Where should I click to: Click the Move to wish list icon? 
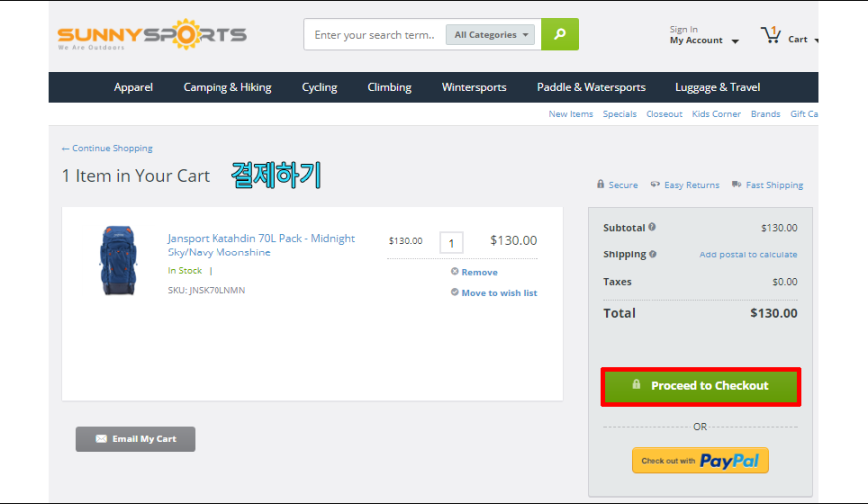[x=455, y=292]
